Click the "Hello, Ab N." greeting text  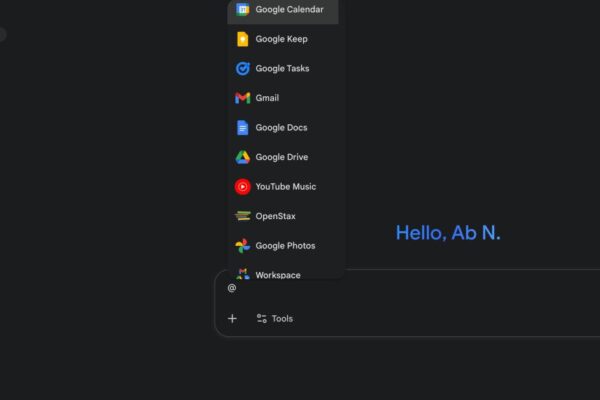coord(448,233)
